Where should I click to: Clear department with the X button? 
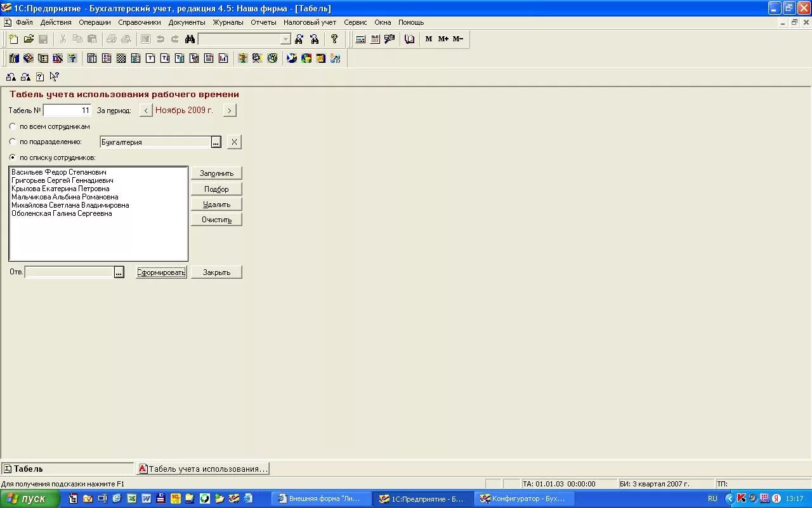(234, 142)
